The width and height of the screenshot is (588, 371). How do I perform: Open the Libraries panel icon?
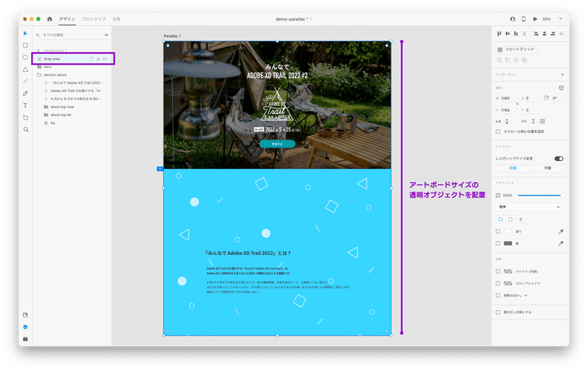pyautogui.click(x=25, y=315)
